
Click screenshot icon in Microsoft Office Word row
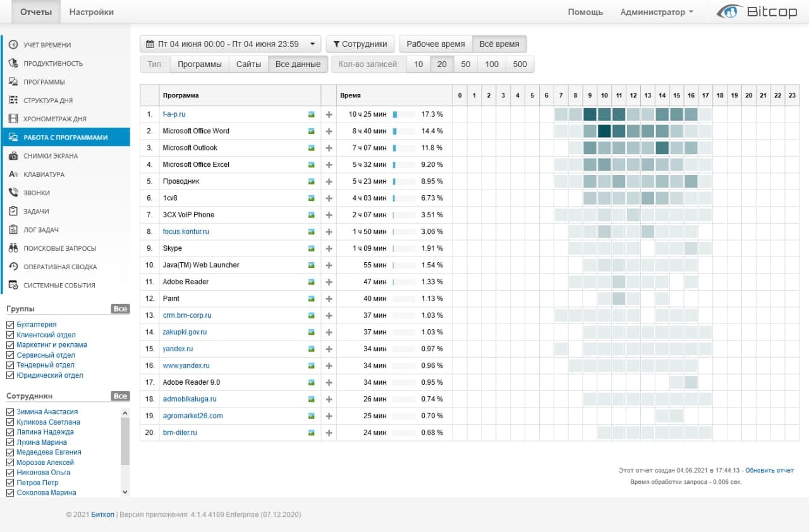tap(311, 131)
